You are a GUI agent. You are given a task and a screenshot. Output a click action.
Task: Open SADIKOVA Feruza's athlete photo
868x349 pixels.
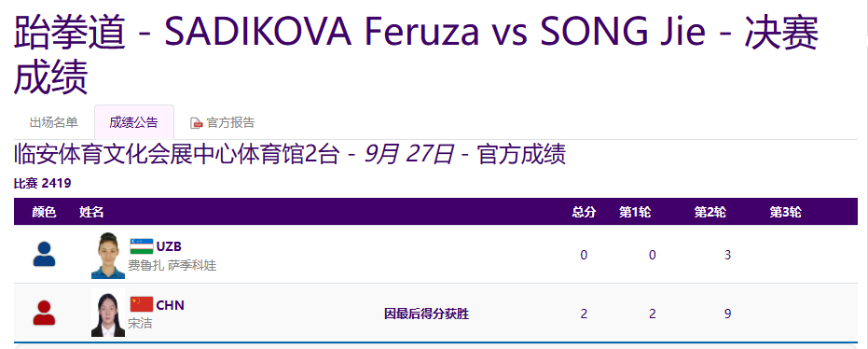(x=108, y=256)
